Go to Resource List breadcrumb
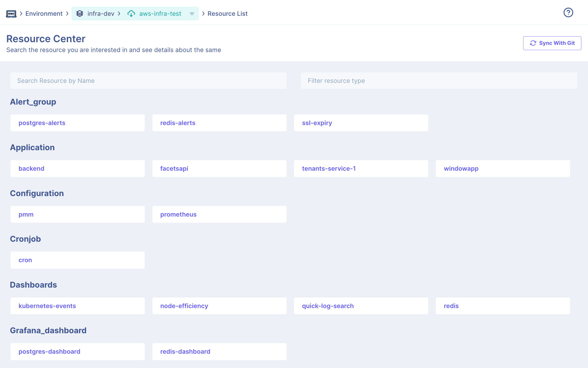Image resolution: width=588 pixels, height=368 pixels. pyautogui.click(x=227, y=14)
